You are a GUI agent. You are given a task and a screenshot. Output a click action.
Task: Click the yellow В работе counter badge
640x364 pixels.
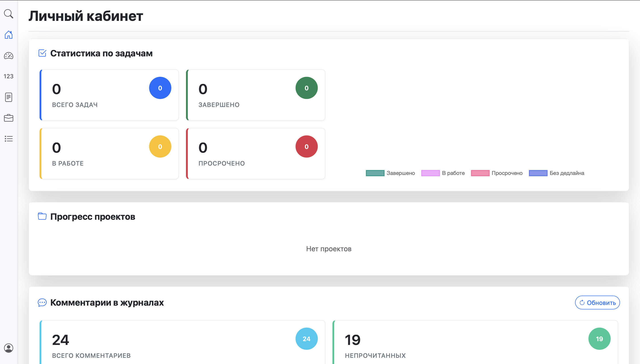pyautogui.click(x=160, y=146)
